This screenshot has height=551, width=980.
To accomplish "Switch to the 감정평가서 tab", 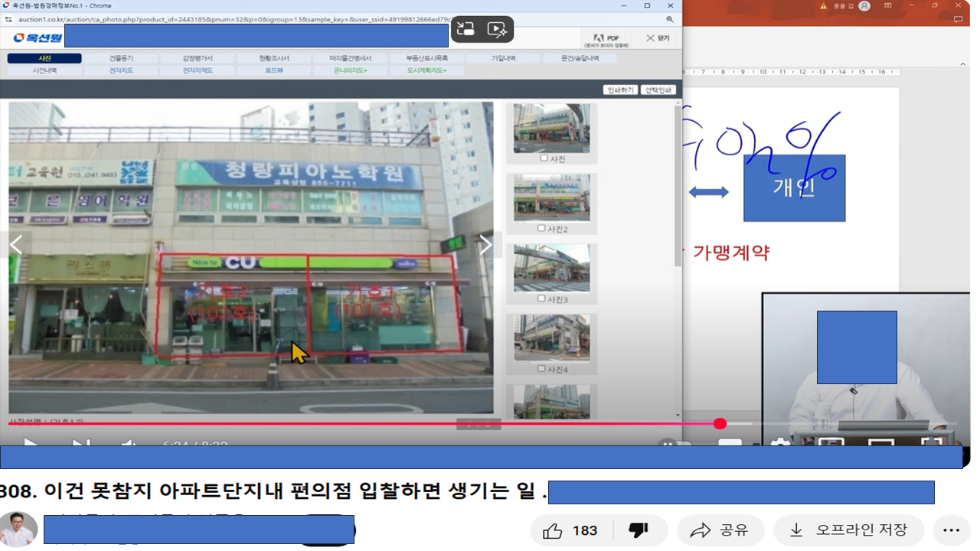I will pos(197,58).
